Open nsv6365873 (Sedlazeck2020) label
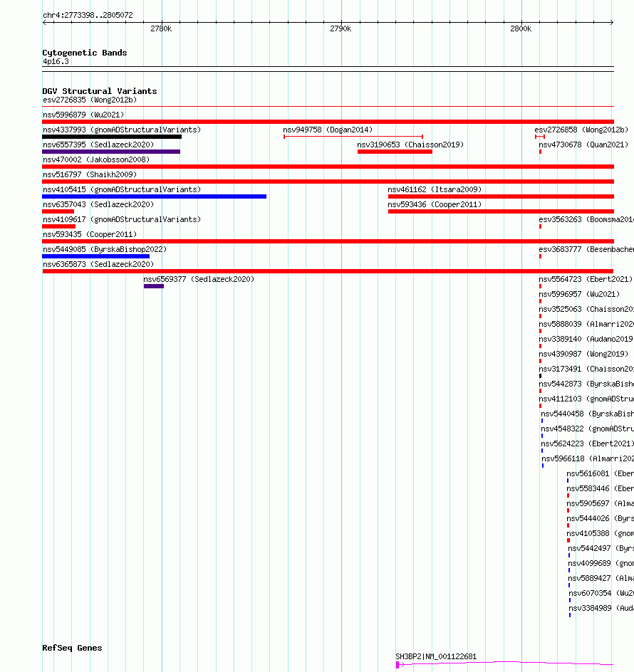Viewport: 634px width, 672px height. (x=98, y=265)
